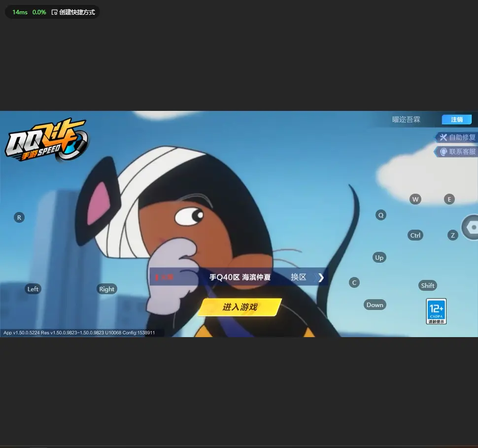Tap the Down virtual key

(375, 305)
